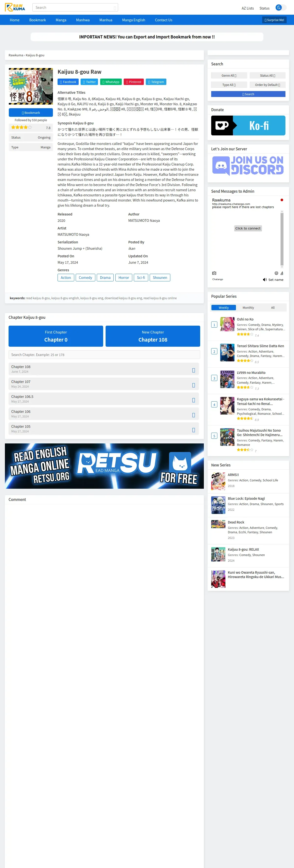Switch Popular Series to Monthly tab
The image size is (294, 868).
(248, 308)
